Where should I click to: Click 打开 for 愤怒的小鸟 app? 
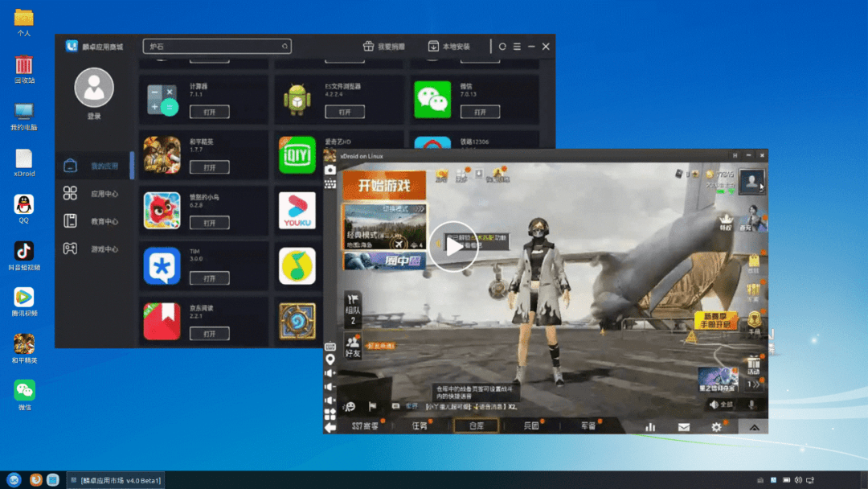pos(209,223)
